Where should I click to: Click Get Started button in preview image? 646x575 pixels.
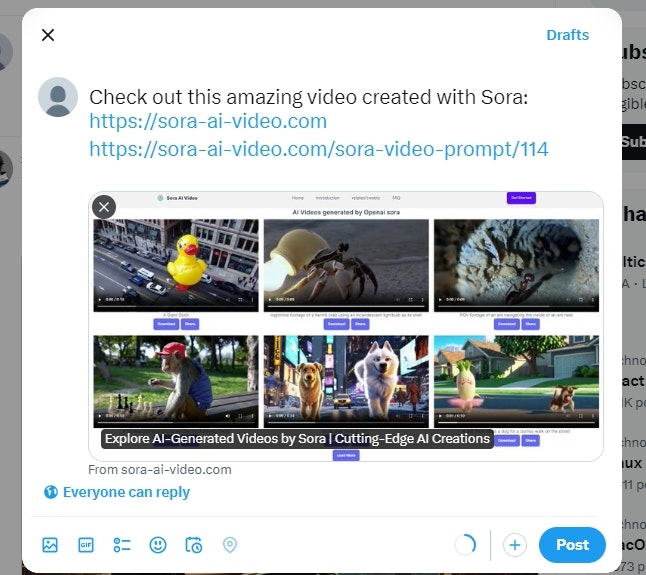pyautogui.click(x=521, y=198)
